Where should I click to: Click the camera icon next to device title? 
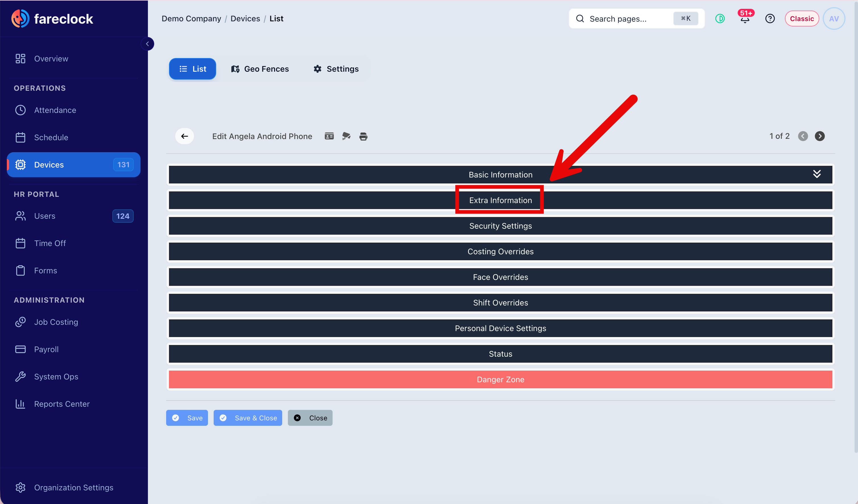pyautogui.click(x=346, y=136)
